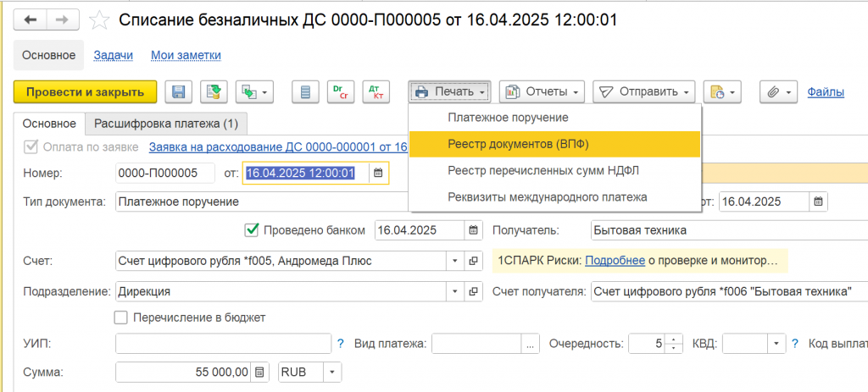Add document to favorites with star icon

point(99,20)
